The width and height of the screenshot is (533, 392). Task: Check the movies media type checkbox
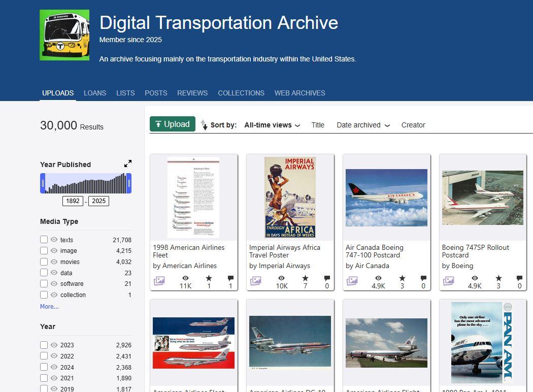(x=44, y=262)
